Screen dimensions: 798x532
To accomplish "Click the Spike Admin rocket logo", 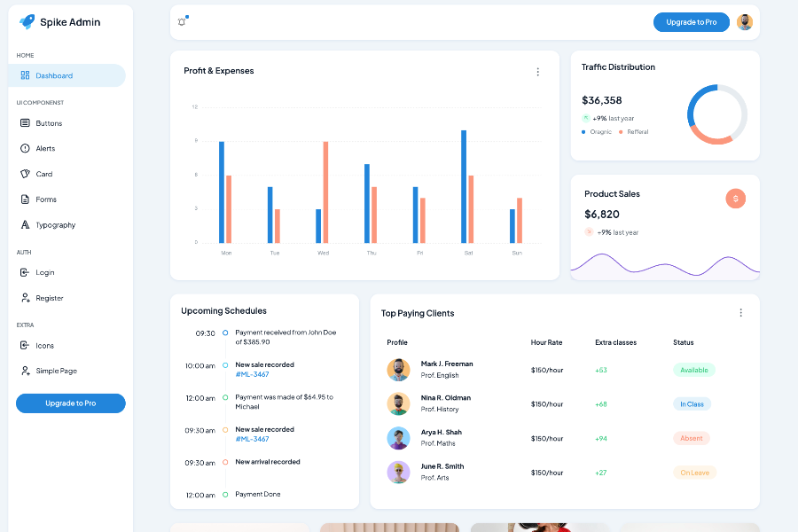I will (x=27, y=22).
